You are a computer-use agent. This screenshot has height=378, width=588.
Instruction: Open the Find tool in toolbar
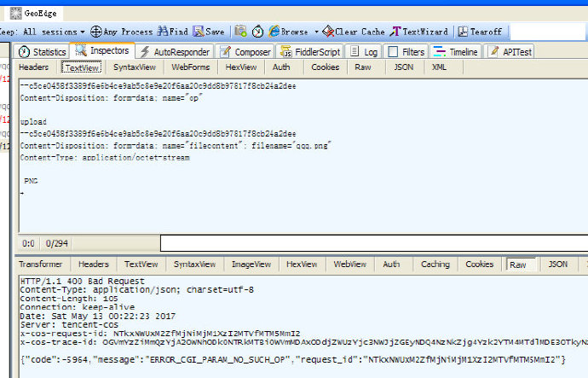pyautogui.click(x=172, y=32)
